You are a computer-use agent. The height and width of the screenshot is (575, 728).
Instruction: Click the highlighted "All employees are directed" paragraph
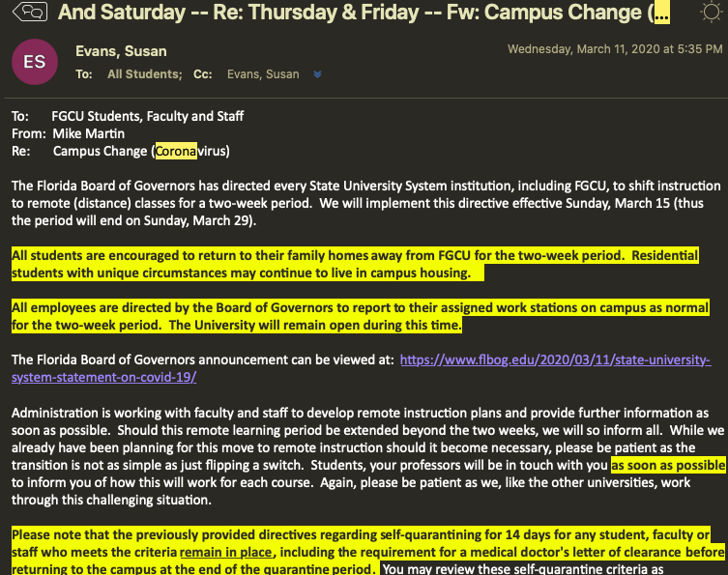click(361, 316)
